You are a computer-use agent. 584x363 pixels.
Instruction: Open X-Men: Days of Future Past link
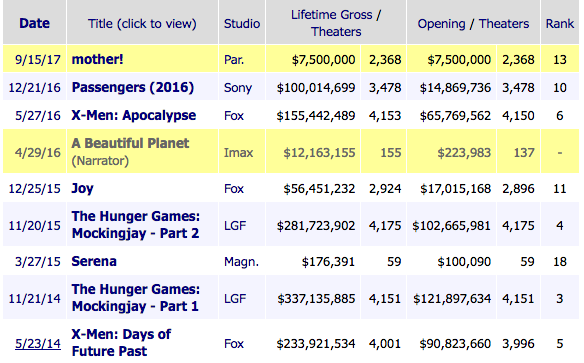[x=121, y=343]
